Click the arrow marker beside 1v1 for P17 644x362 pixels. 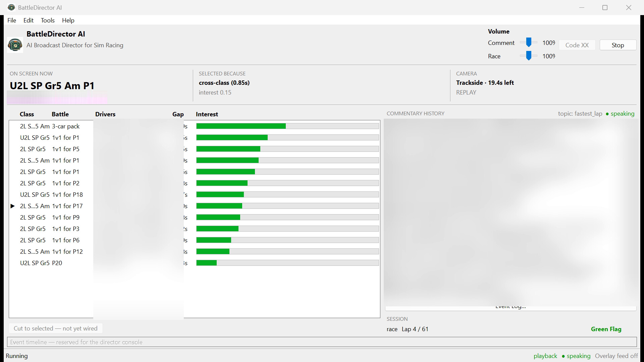[x=13, y=206]
